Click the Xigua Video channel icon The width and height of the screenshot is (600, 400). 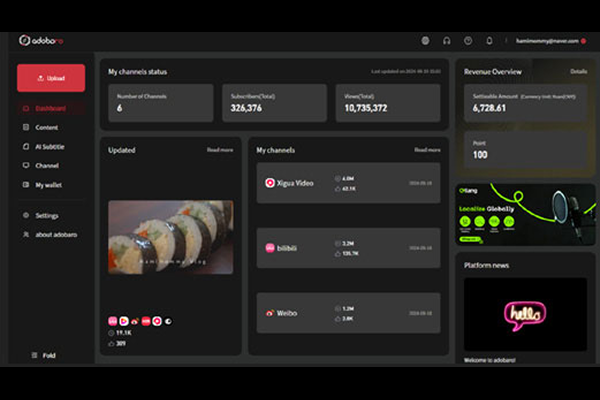[x=270, y=183]
